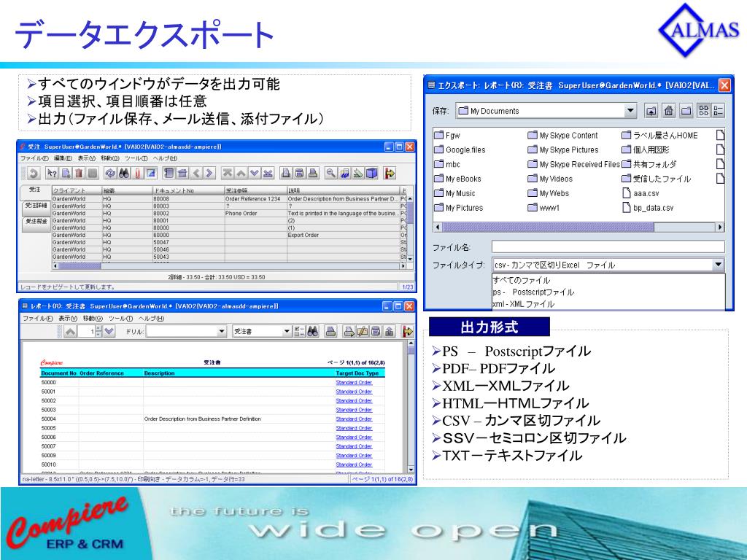747x560 pixels.
Task: Switch to the 受注税金 tab
Action: point(36,222)
